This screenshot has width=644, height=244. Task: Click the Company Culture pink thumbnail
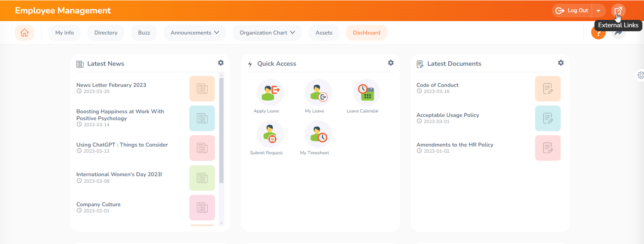pyautogui.click(x=202, y=207)
